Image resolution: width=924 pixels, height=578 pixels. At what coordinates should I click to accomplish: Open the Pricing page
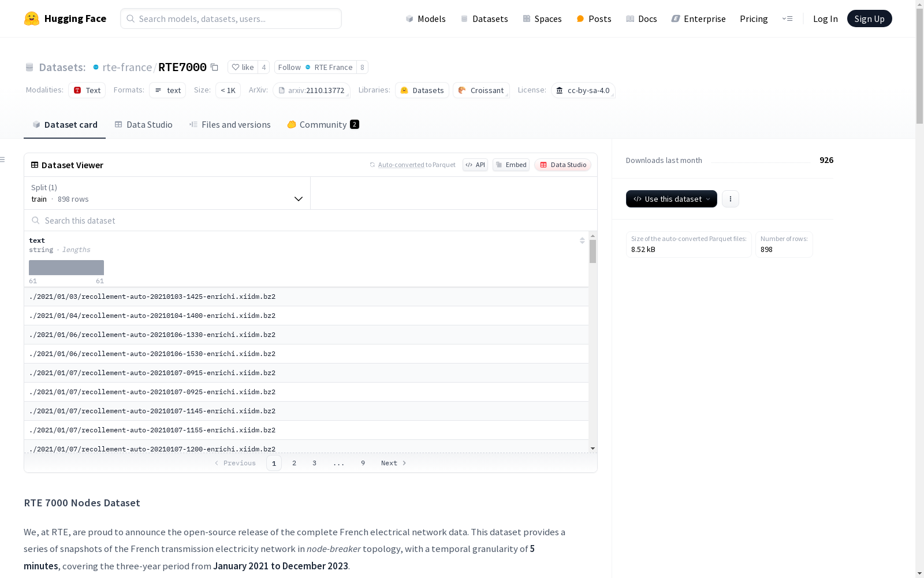[754, 18]
